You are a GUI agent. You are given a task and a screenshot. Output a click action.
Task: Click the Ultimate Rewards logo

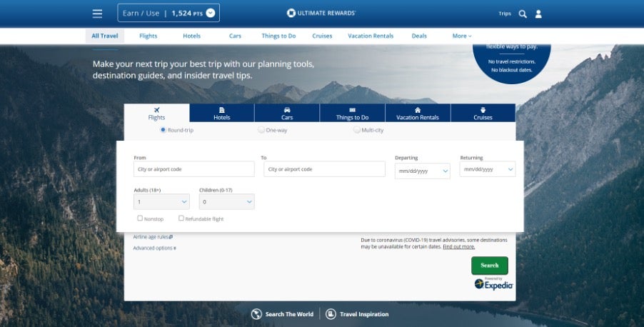(x=321, y=13)
